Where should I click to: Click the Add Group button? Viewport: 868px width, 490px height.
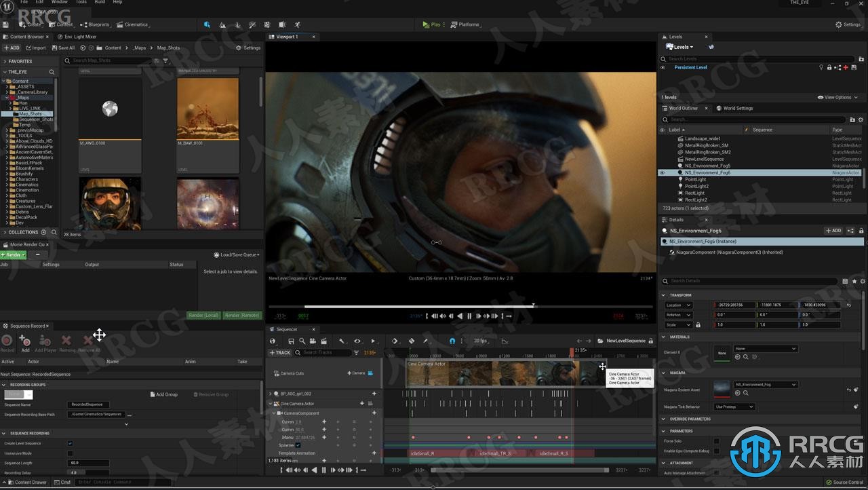(163, 394)
